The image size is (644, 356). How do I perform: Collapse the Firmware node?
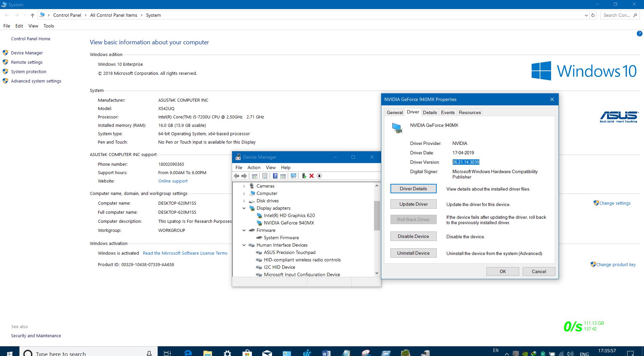[244, 230]
